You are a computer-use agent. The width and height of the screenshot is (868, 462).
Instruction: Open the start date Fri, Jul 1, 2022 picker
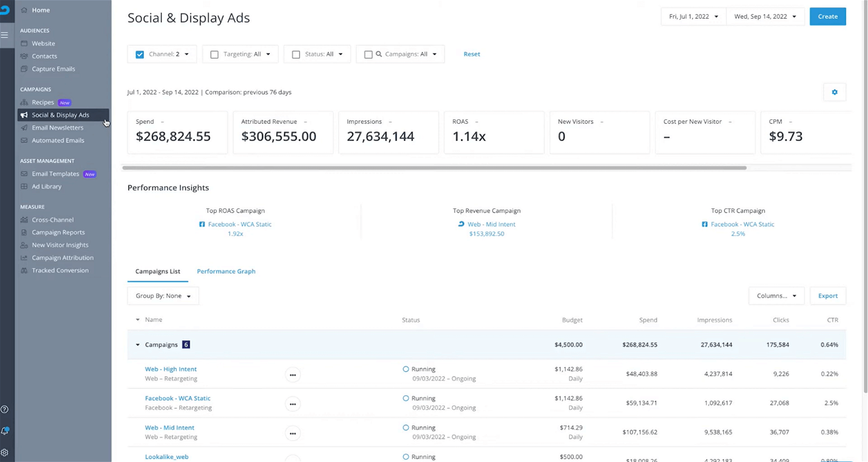pyautogui.click(x=693, y=16)
